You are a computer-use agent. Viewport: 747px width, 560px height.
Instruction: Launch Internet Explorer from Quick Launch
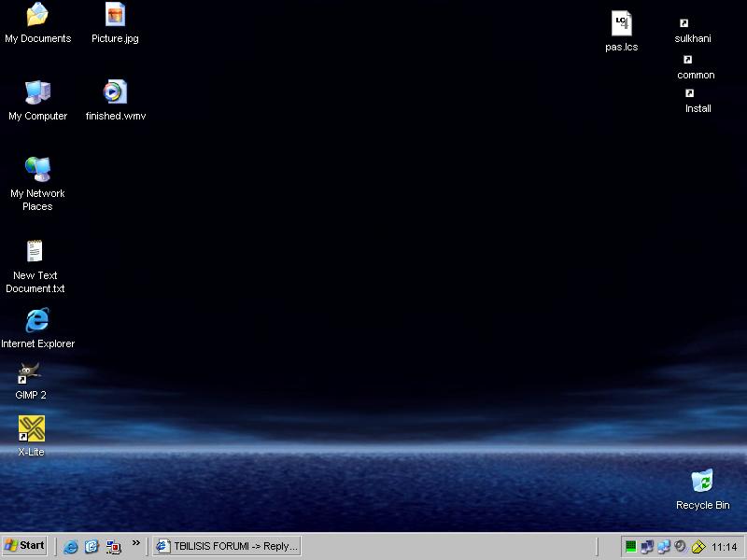71,546
